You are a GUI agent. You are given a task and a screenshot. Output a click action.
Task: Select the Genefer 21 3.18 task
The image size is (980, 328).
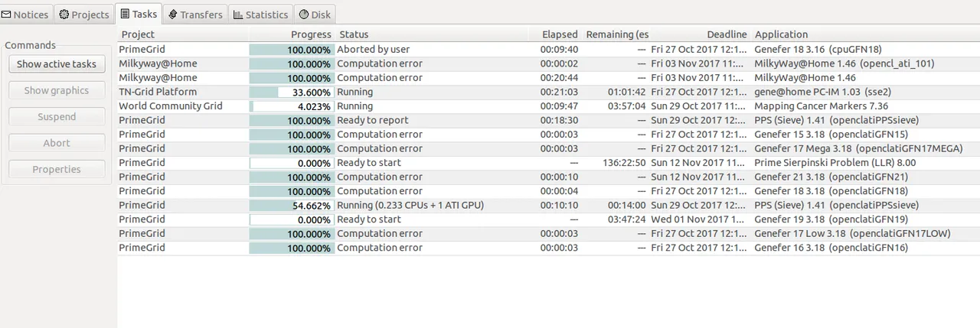[x=549, y=177]
